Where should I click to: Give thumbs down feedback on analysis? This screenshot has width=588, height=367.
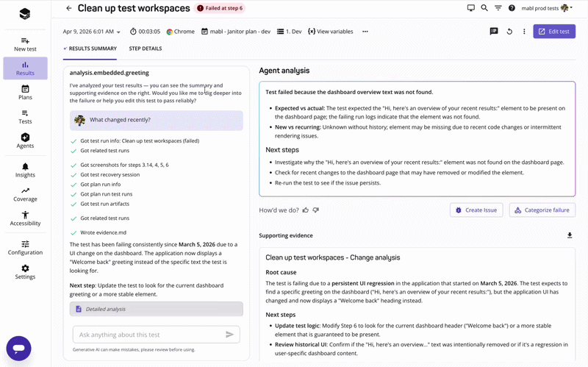click(x=316, y=210)
